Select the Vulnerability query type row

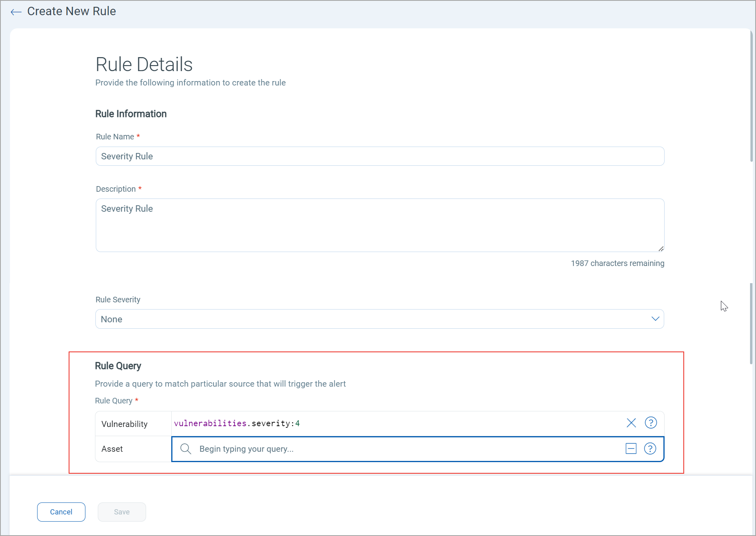click(133, 424)
